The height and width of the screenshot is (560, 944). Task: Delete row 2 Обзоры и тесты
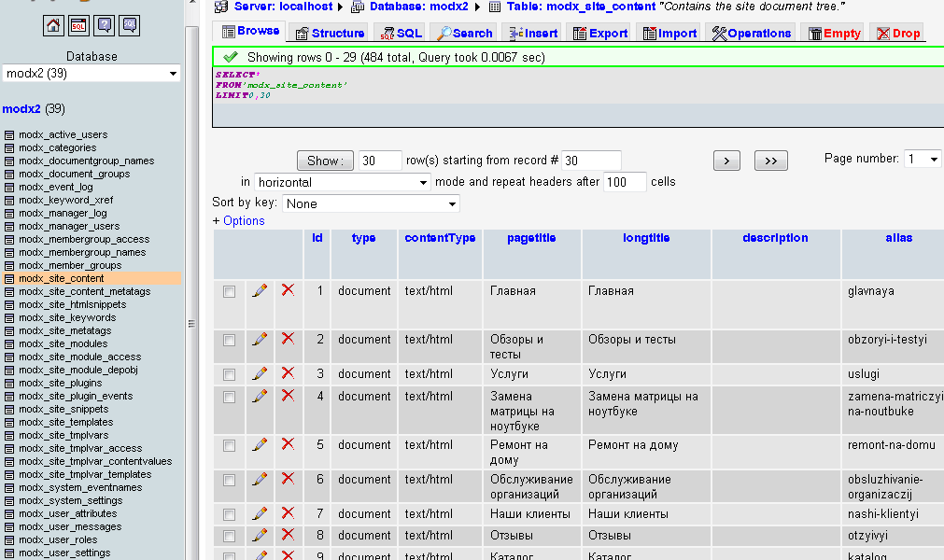288,339
